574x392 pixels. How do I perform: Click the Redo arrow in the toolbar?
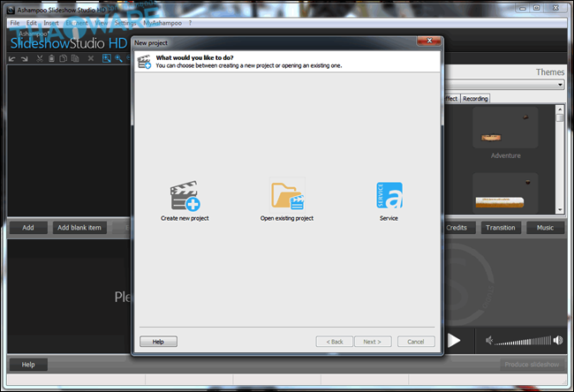25,58
